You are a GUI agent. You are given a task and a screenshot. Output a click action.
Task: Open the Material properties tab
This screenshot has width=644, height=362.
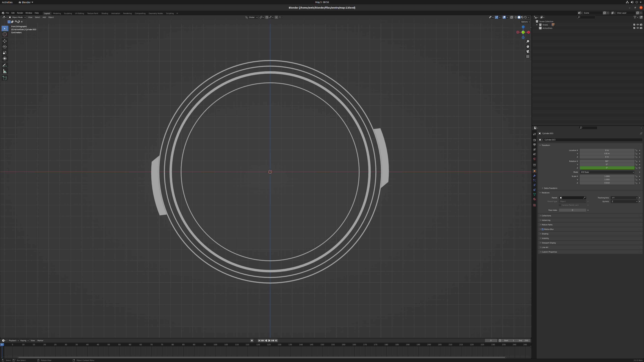coord(534,199)
